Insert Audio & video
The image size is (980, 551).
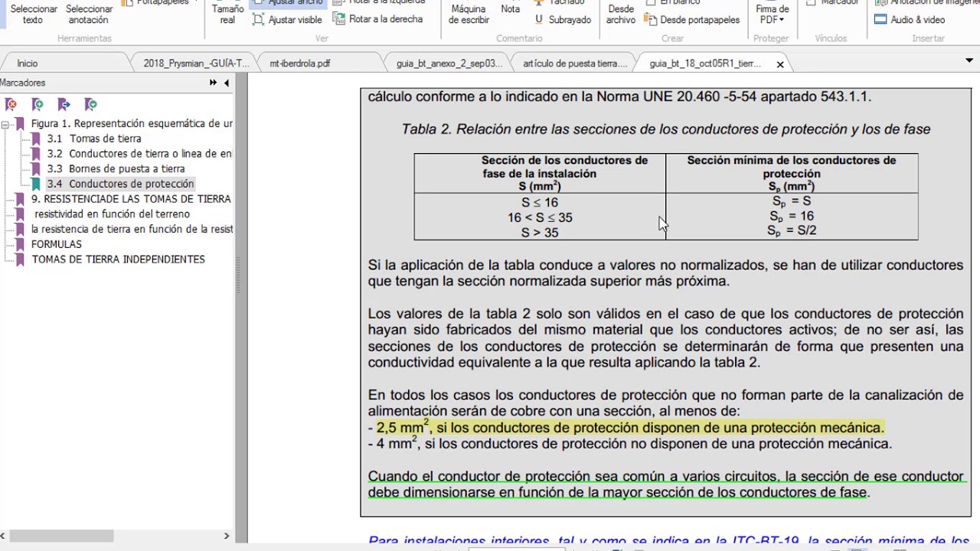click(x=910, y=19)
